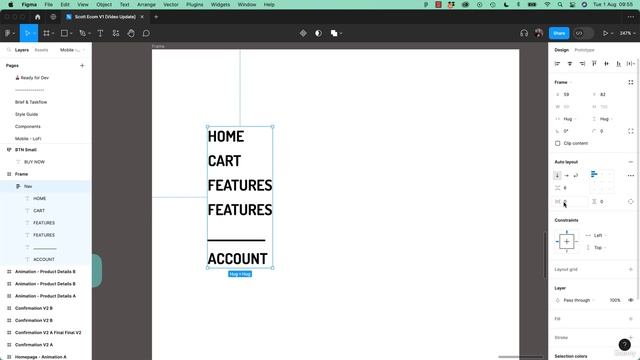Screen dimensions: 640x360
Task: Click the Align left icon
Action: [x=558, y=64]
